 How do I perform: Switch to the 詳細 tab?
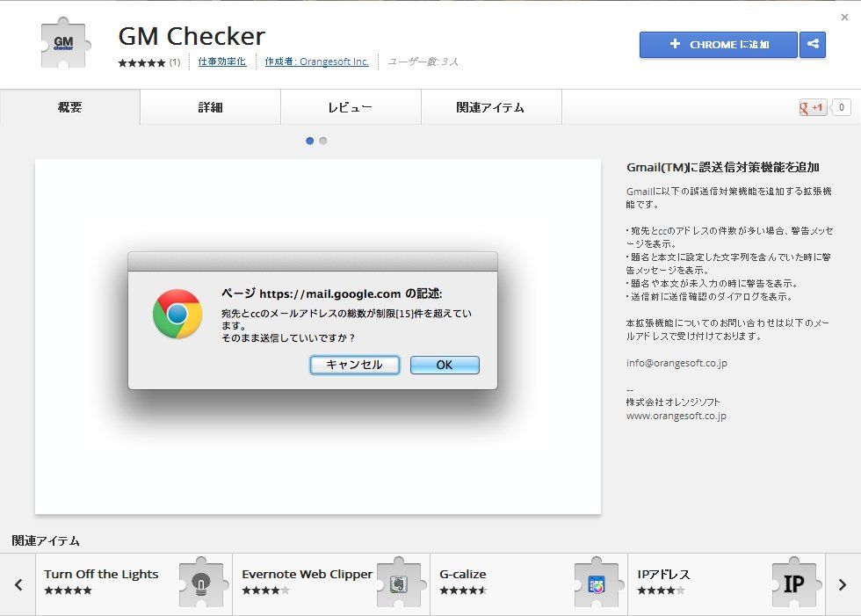click(210, 107)
